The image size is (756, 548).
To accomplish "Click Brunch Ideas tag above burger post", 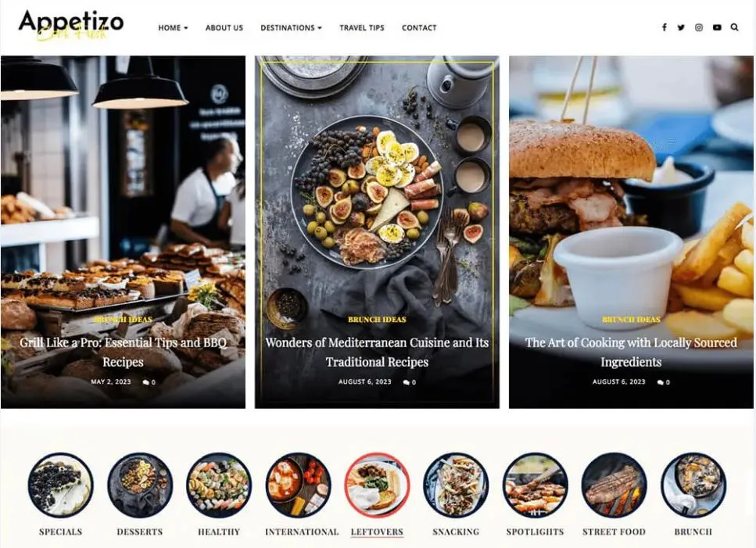I will (631, 320).
